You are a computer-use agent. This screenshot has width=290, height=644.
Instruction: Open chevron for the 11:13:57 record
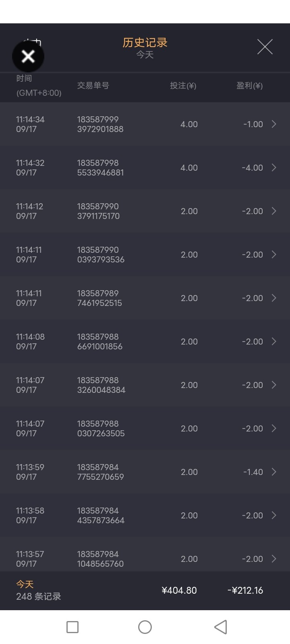pos(274,559)
